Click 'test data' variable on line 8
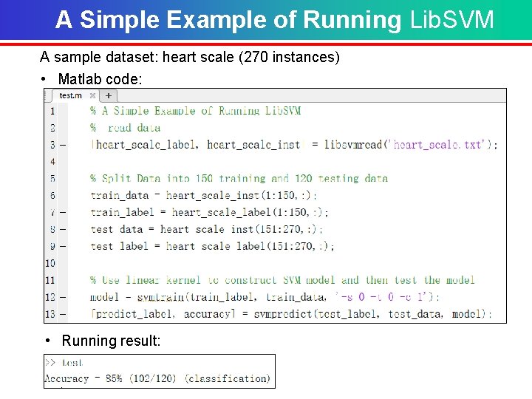This screenshot has width=532, height=399. point(117,229)
